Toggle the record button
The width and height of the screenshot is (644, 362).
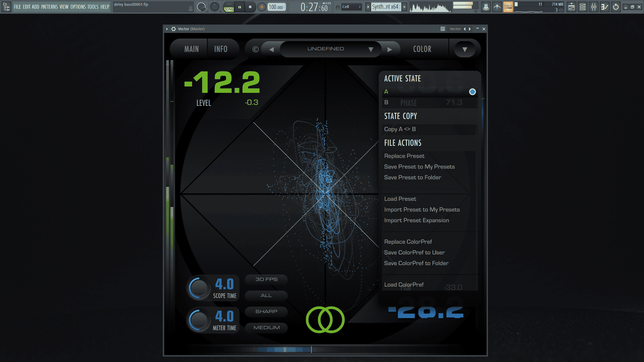[x=262, y=7]
